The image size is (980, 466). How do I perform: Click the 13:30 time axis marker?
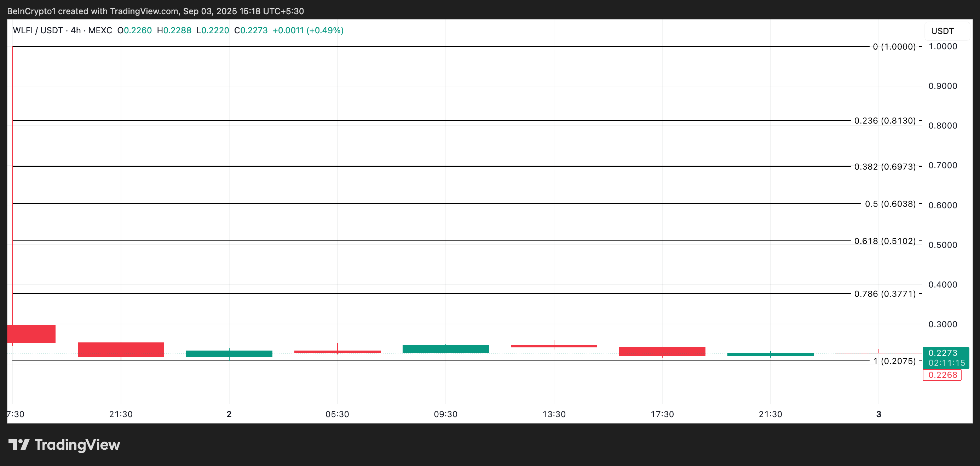pyautogui.click(x=554, y=414)
